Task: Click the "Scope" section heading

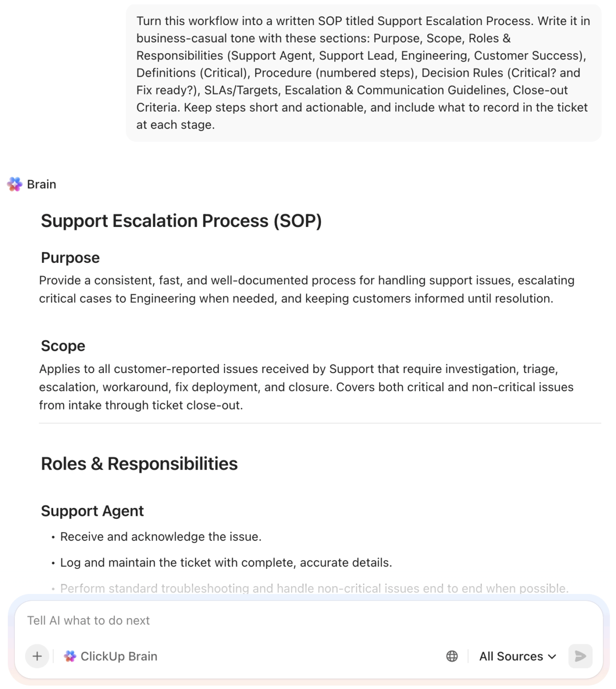Action: pyautogui.click(x=63, y=346)
